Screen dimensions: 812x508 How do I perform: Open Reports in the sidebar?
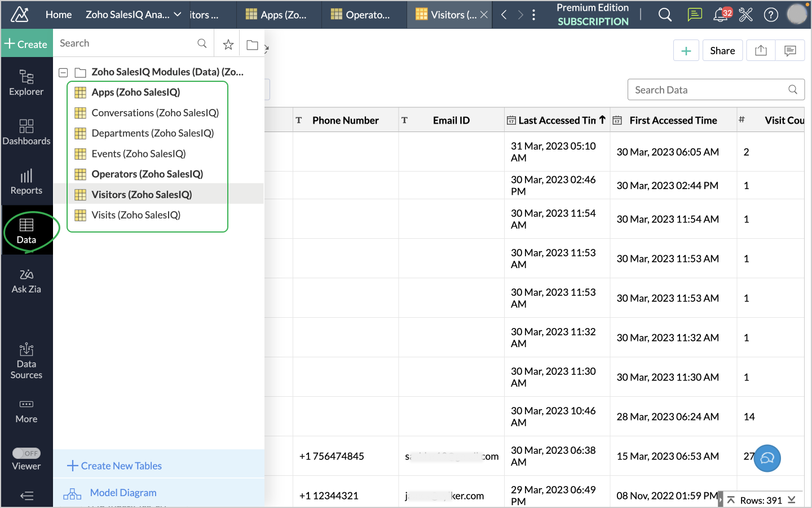[27, 182]
